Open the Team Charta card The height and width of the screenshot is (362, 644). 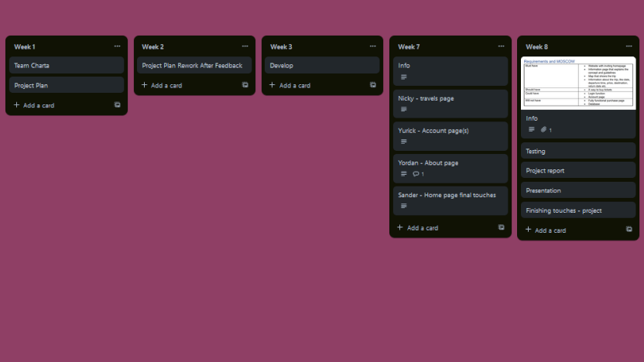[67, 65]
